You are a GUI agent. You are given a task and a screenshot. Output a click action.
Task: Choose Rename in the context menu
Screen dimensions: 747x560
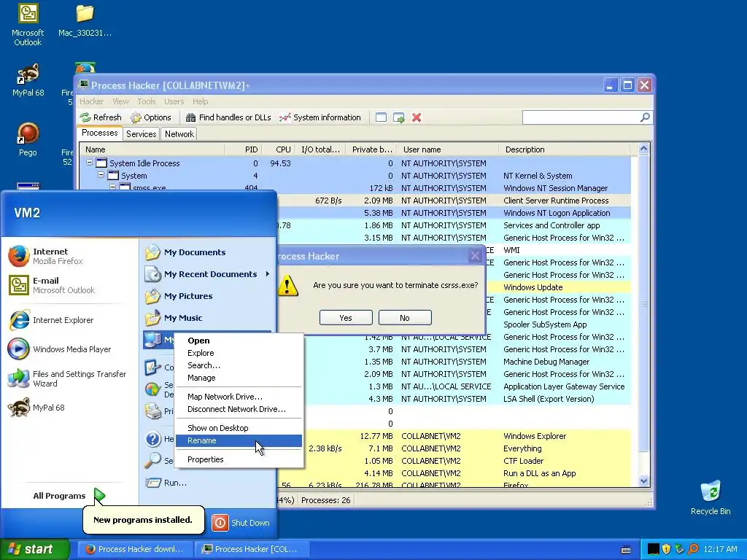click(239, 440)
